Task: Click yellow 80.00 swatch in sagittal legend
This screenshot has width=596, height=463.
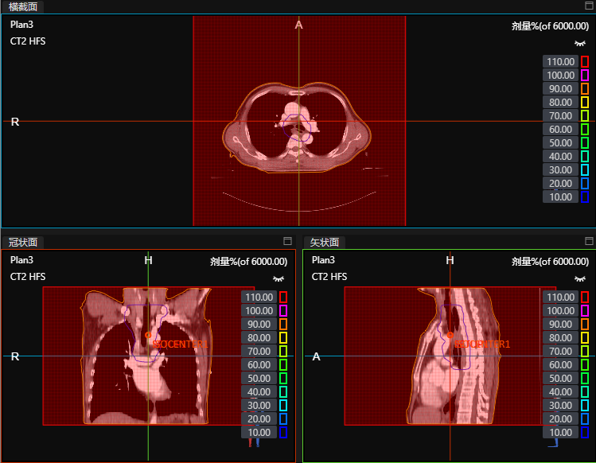Action: [x=585, y=338]
